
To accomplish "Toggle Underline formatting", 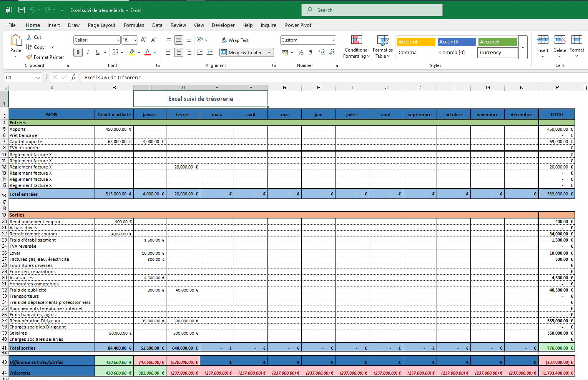I will 98,52.
